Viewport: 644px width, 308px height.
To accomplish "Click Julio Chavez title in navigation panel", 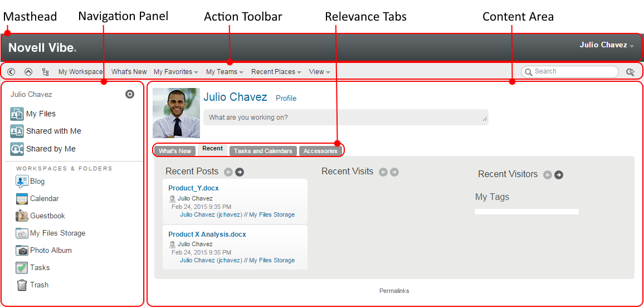I will (x=31, y=95).
